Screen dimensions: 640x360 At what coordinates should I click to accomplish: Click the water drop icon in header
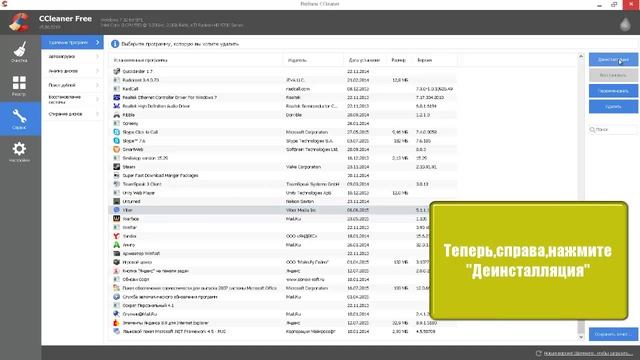625,24
